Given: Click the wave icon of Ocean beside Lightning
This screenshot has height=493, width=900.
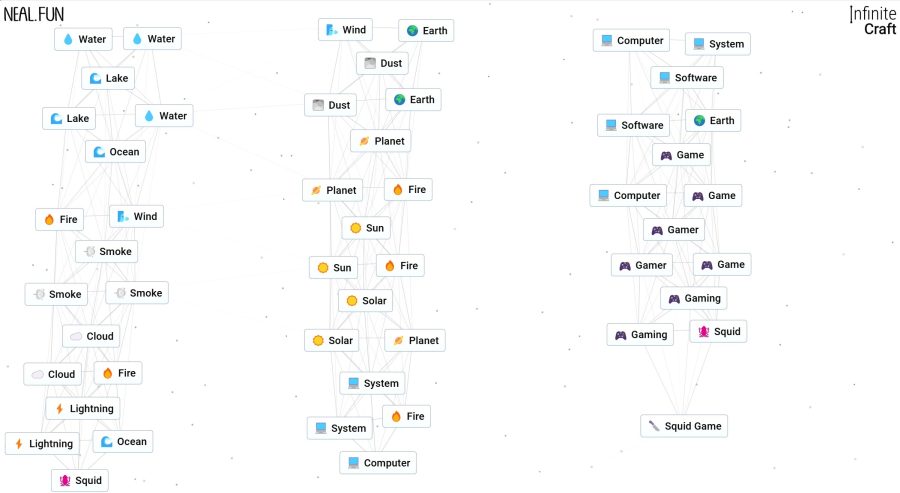Looking at the screenshot, I should pyautogui.click(x=106, y=442).
